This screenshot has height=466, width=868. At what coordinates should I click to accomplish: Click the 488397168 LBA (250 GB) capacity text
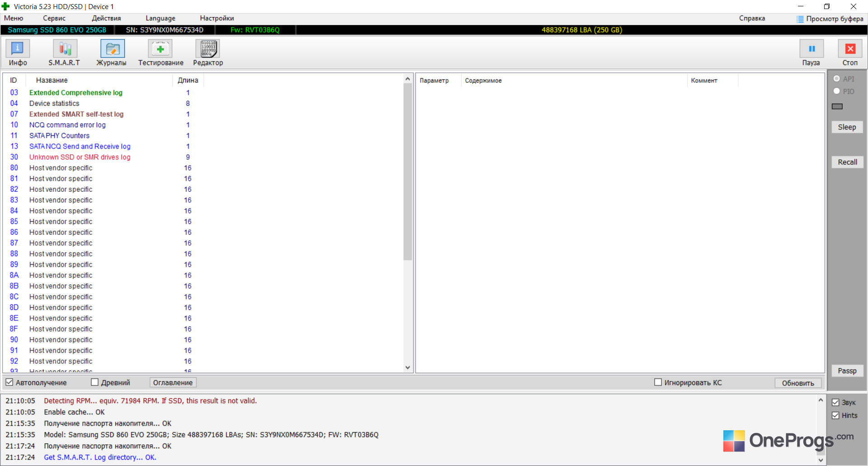coord(582,30)
